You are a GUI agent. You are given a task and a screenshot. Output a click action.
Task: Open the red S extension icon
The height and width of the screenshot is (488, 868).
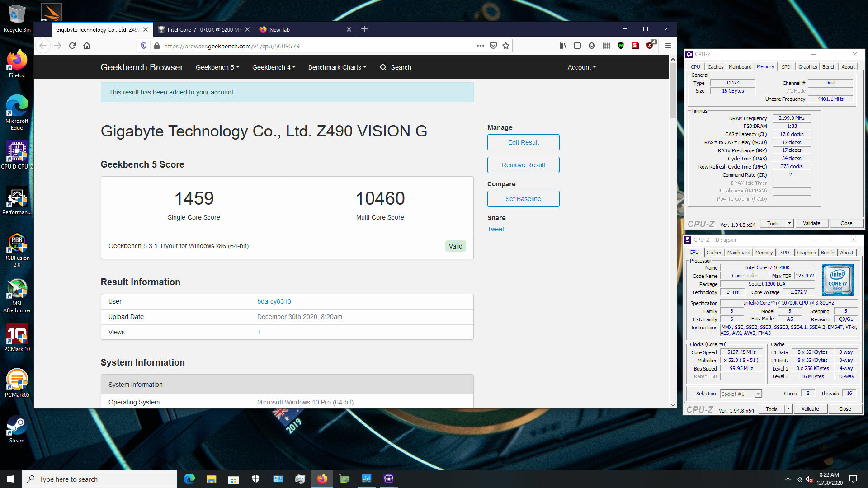point(635,46)
